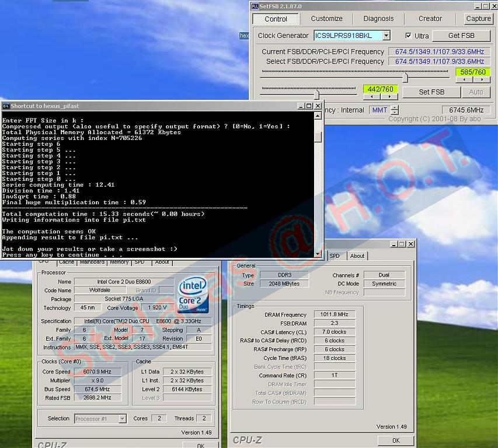Click the lower 442/760 slider thumb
The width and height of the screenshot is (498, 448).
click(x=316, y=94)
